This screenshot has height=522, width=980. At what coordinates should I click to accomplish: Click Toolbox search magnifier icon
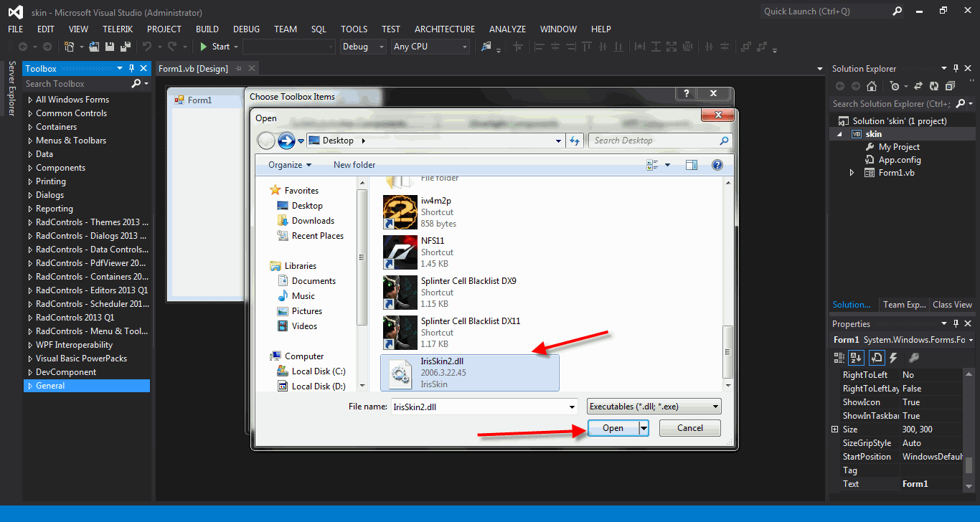(136, 84)
